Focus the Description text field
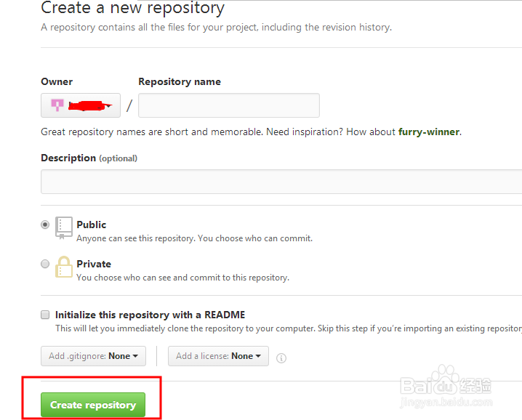522x420 pixels. (x=281, y=182)
